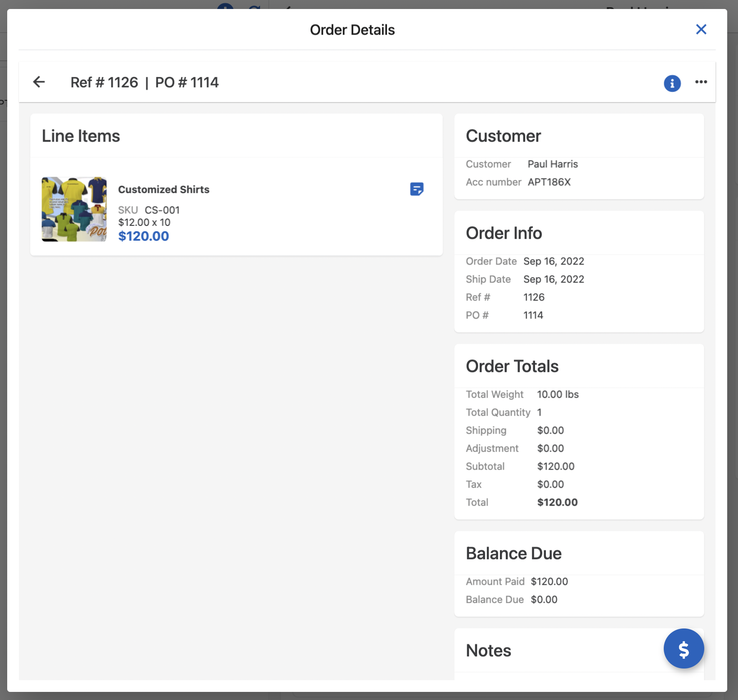738x700 pixels.
Task: Click the Amount Paid value $120.00
Action: (x=549, y=582)
